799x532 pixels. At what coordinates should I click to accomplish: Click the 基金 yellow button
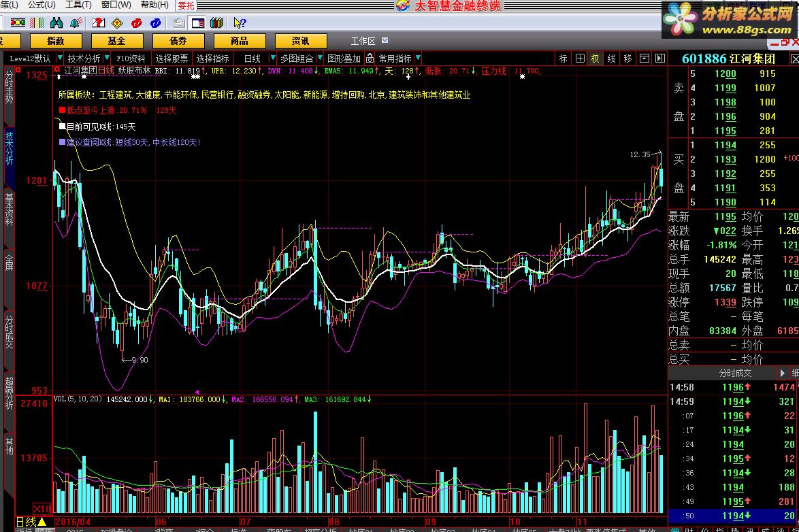coord(116,41)
